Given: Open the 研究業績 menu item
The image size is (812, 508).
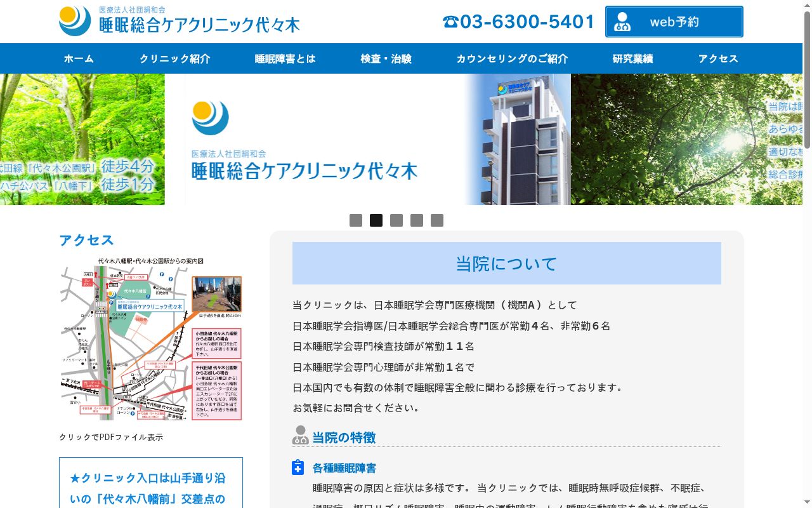Looking at the screenshot, I should coord(633,58).
